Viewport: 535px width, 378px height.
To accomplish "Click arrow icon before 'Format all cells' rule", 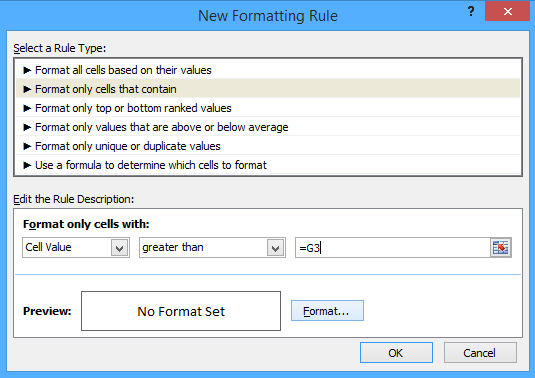I will click(x=27, y=70).
